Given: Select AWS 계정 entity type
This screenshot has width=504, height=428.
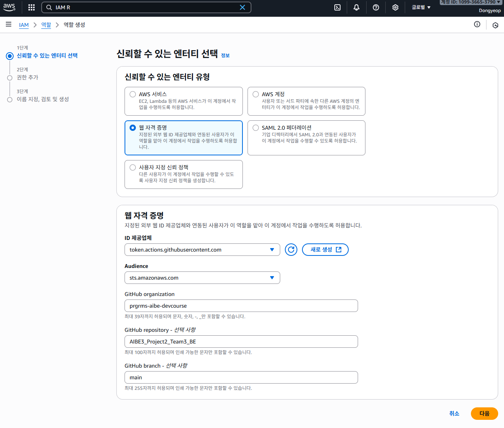Looking at the screenshot, I should tap(306, 101).
